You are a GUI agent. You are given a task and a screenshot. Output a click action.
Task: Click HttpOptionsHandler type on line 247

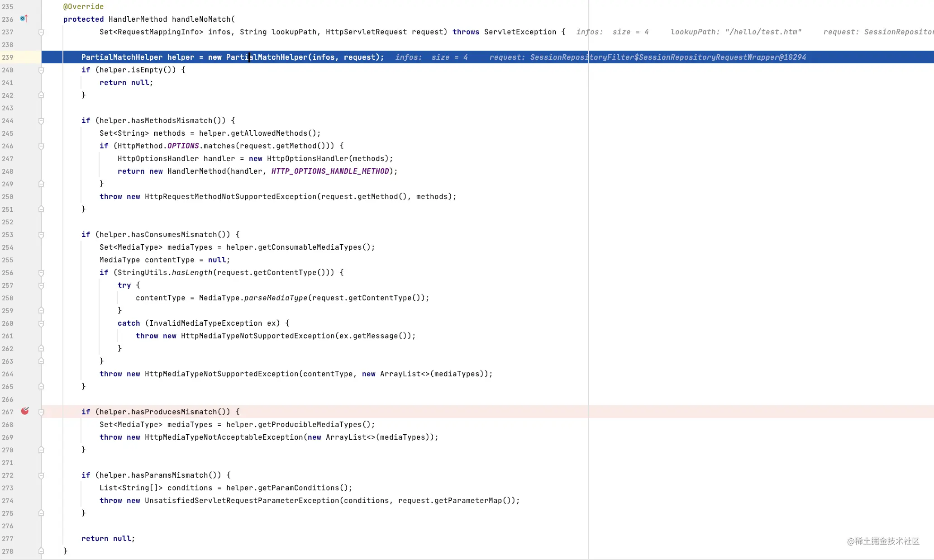pos(158,158)
